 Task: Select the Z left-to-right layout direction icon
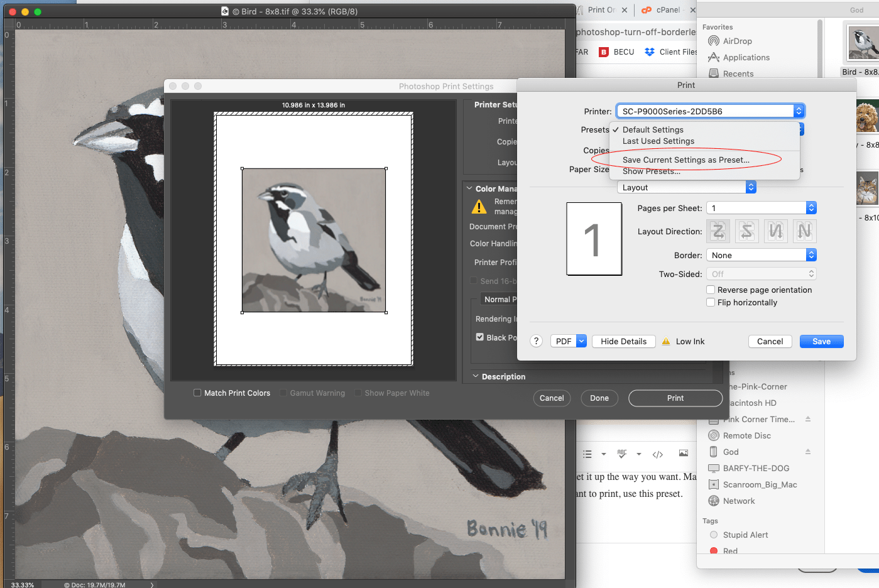[x=718, y=231]
